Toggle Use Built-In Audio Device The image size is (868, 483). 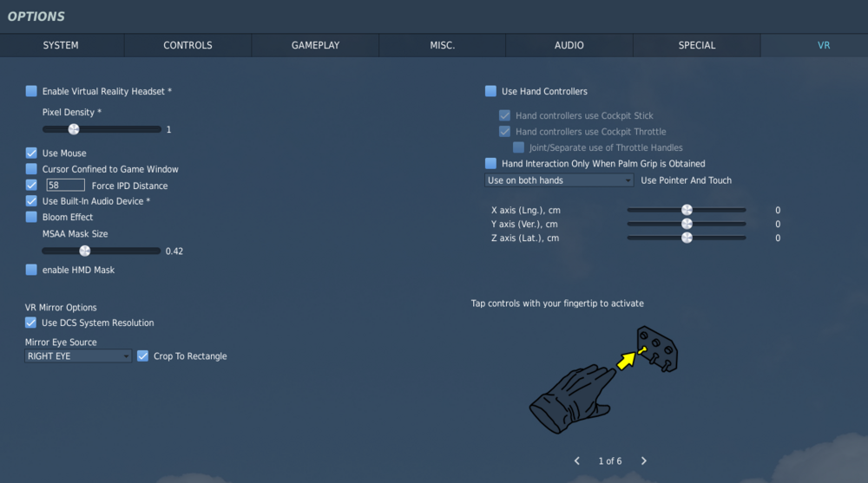tap(31, 201)
